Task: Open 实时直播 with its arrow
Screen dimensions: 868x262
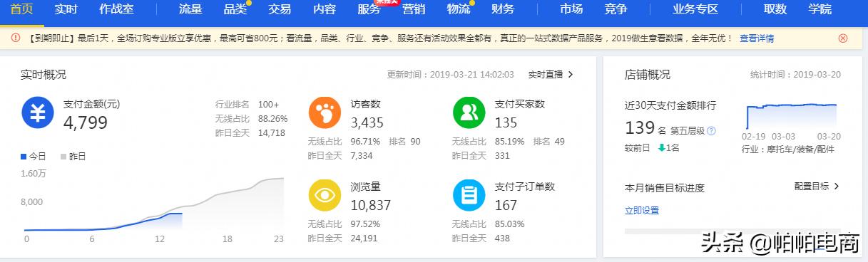Action: pos(551,74)
